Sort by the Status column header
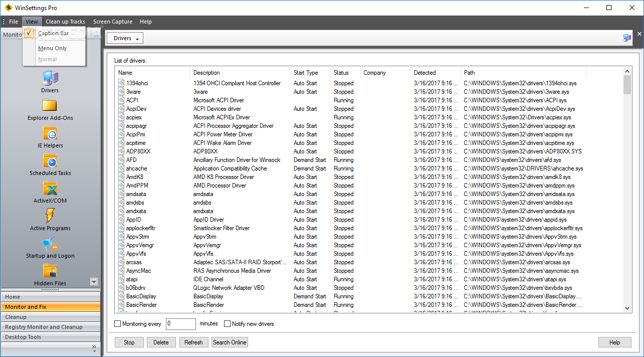This screenshot has height=357, width=644. 346,73
